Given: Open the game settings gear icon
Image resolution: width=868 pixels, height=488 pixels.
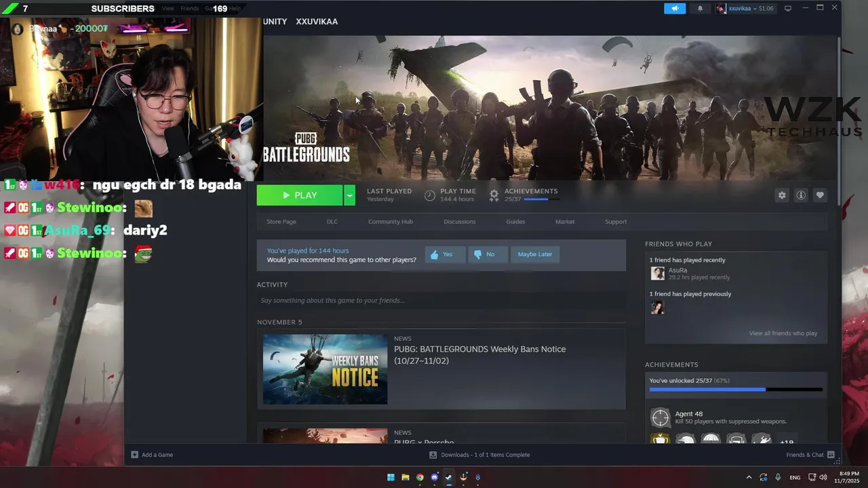Looking at the screenshot, I should pos(782,195).
